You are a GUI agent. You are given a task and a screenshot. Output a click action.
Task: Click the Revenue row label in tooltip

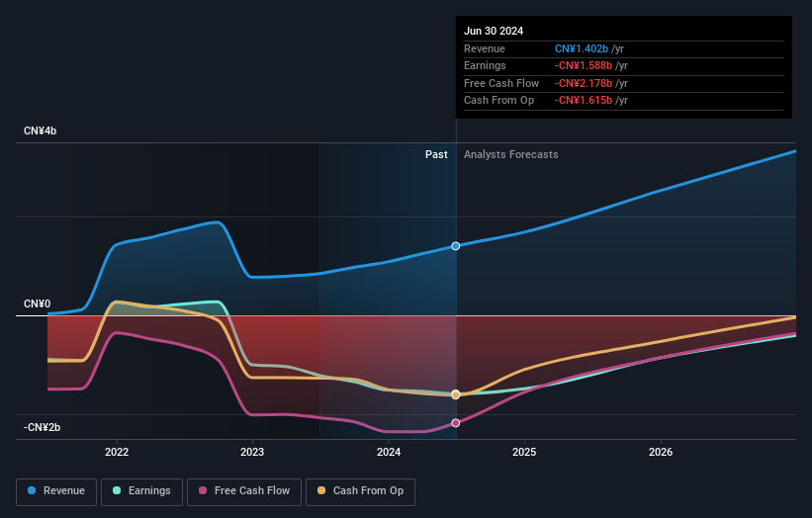[x=485, y=48]
